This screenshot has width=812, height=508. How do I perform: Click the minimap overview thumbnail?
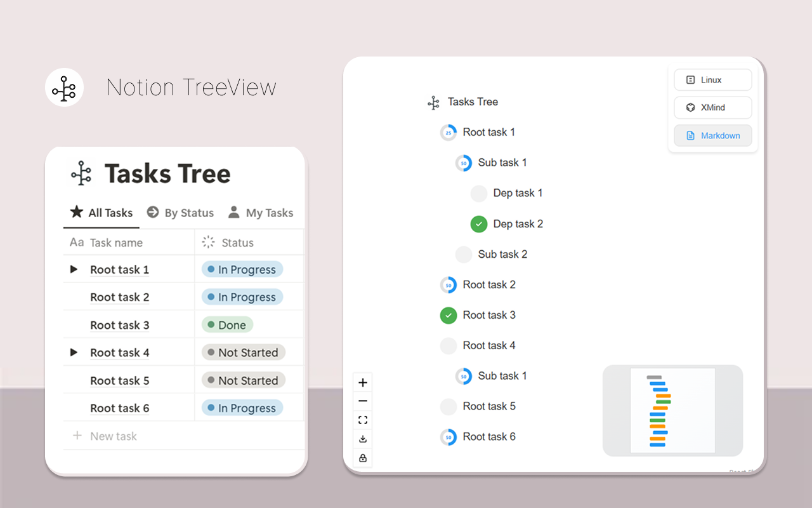[672, 410]
